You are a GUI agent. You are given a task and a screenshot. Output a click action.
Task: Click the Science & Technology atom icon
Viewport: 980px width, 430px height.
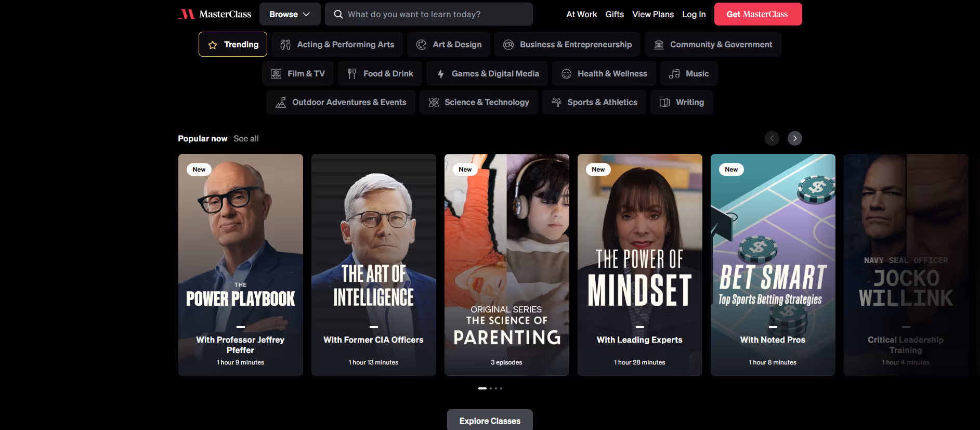434,102
